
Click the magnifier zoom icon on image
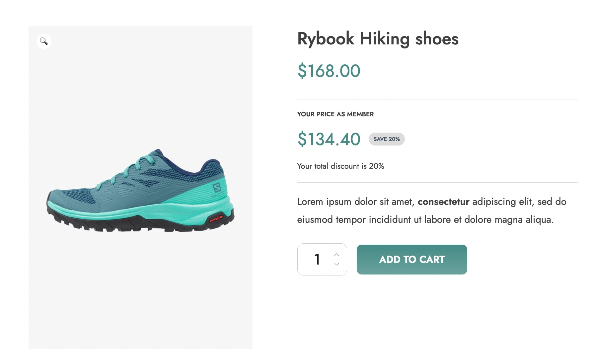(44, 41)
